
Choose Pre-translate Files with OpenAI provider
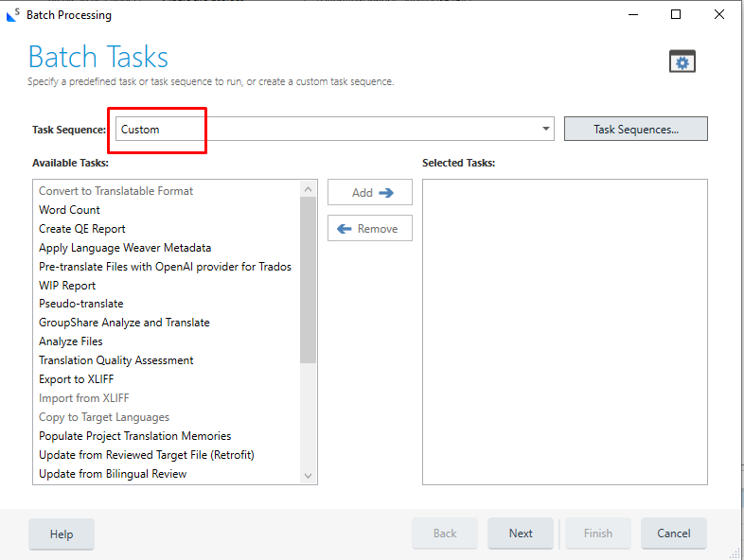[x=165, y=267]
